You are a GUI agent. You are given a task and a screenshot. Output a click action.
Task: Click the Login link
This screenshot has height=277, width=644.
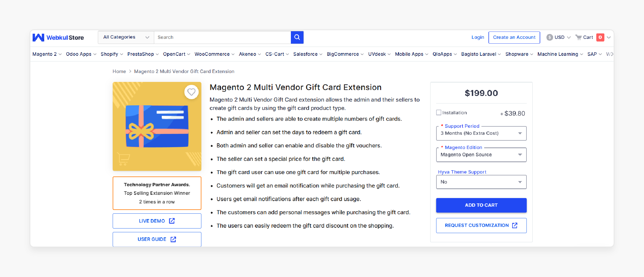(478, 37)
